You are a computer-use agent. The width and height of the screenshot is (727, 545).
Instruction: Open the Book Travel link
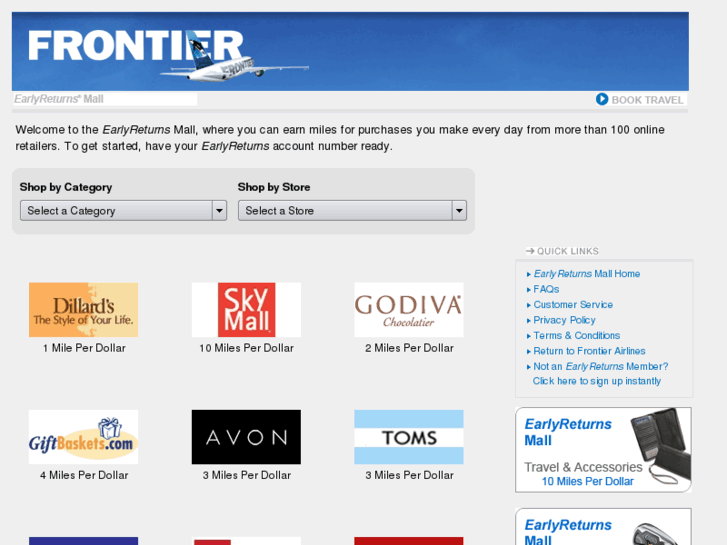(647, 100)
